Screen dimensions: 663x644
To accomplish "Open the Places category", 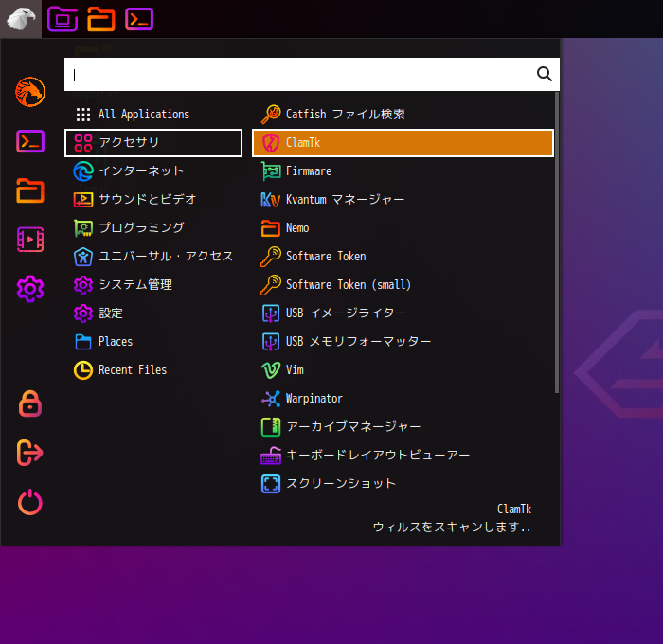I will (x=153, y=342).
